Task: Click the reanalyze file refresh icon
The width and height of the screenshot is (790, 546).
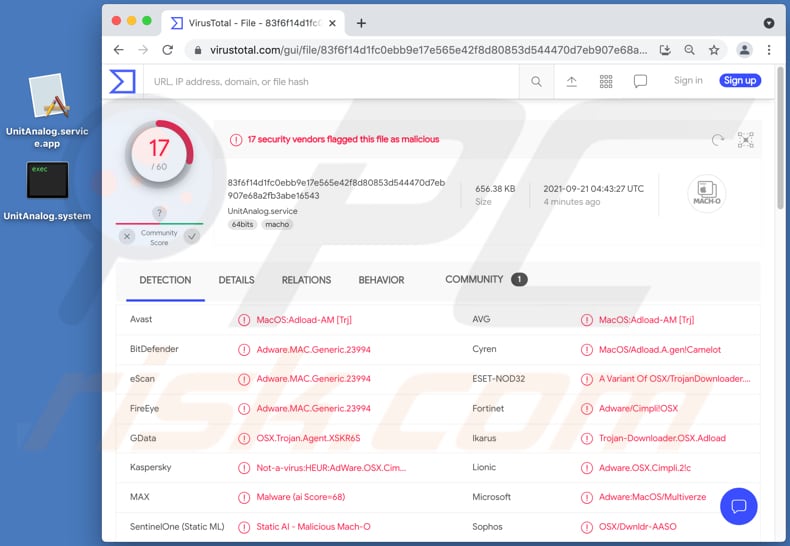Action: click(x=718, y=140)
